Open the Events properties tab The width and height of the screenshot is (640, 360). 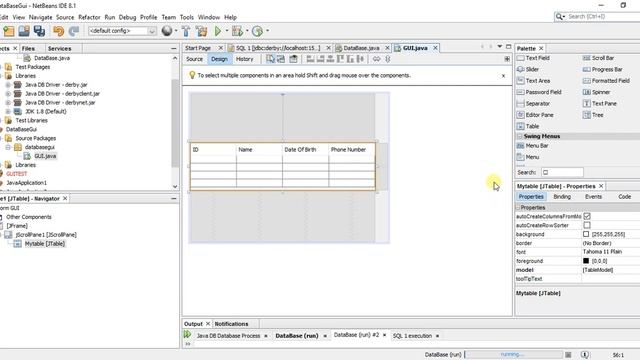pyautogui.click(x=593, y=197)
